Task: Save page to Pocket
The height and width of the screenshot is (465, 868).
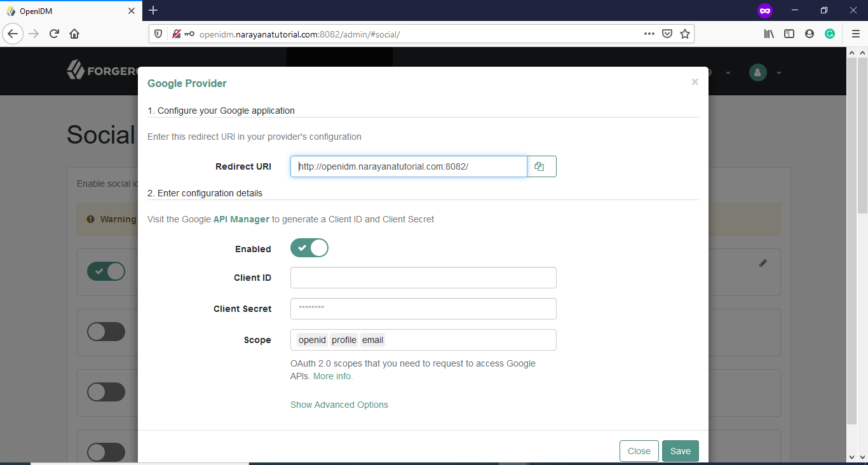Action: pos(667,34)
